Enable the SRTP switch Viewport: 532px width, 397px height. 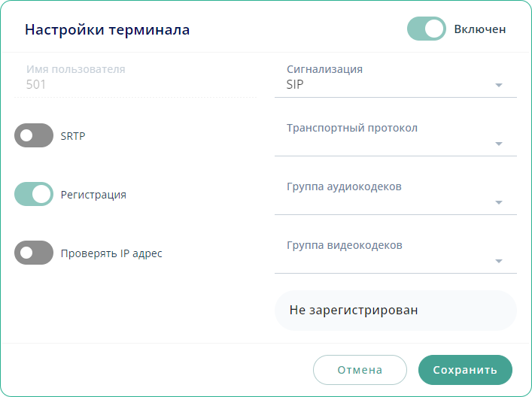[34, 136]
